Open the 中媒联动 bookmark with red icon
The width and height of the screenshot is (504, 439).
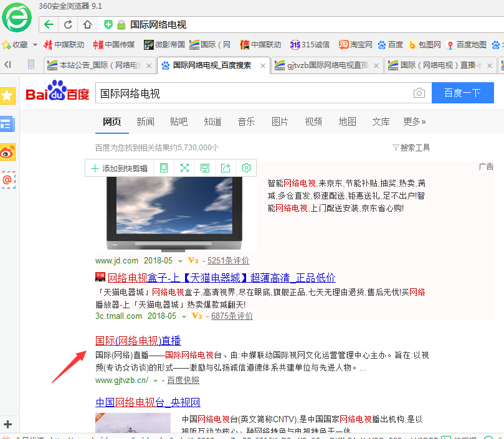pyautogui.click(x=64, y=45)
